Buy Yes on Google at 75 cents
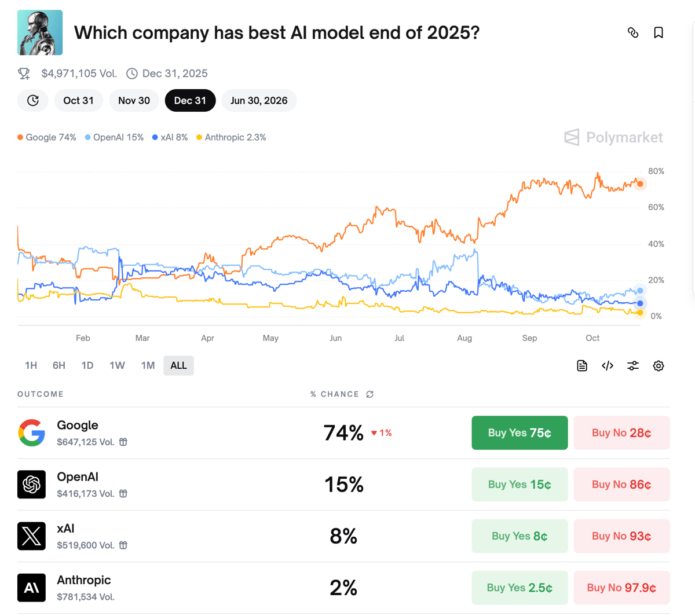Screen dimensions: 695x616 tap(520, 432)
